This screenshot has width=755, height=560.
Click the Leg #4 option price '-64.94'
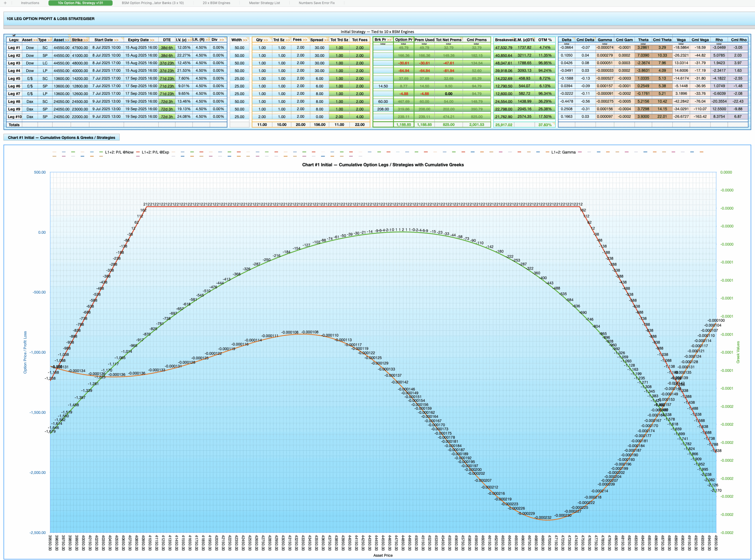[403, 71]
